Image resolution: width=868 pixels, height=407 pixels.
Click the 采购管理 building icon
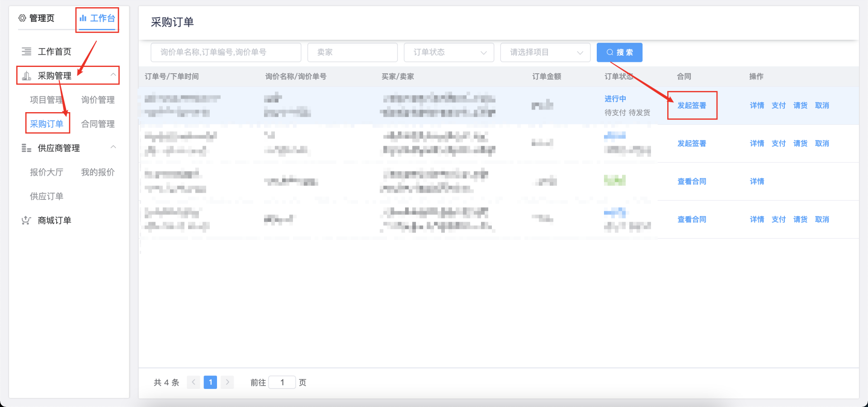point(27,76)
